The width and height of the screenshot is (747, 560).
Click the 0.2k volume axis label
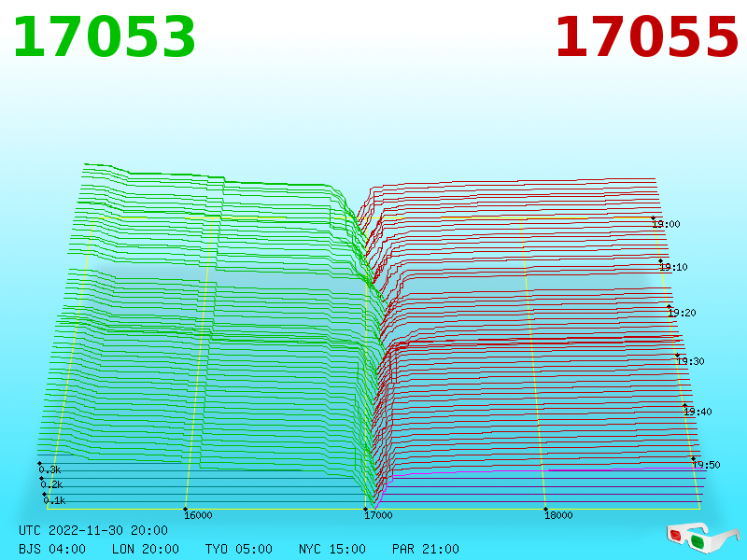(51, 484)
